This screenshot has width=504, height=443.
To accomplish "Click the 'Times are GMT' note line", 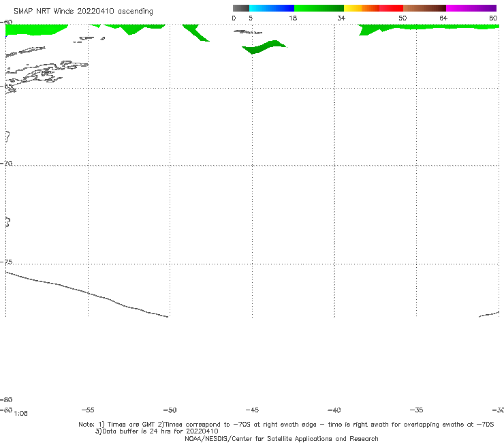I will (x=286, y=425).
